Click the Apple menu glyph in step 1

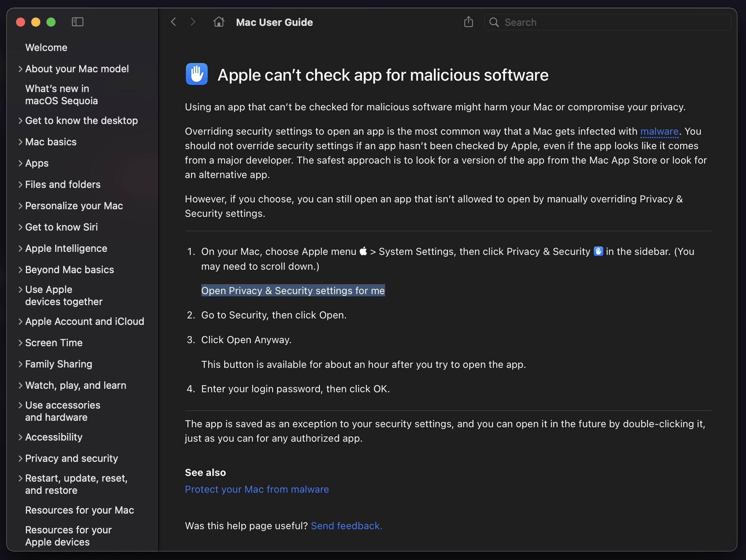(x=362, y=251)
